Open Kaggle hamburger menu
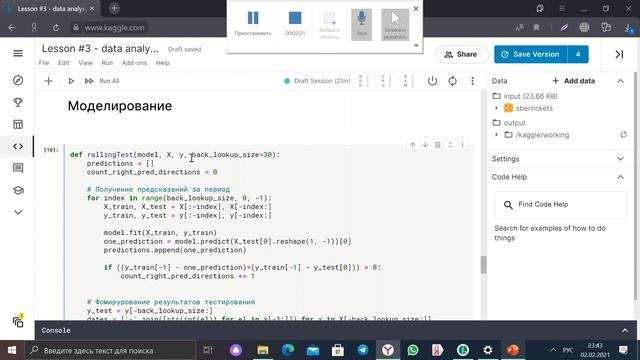The width and height of the screenshot is (640, 360). 18,53
